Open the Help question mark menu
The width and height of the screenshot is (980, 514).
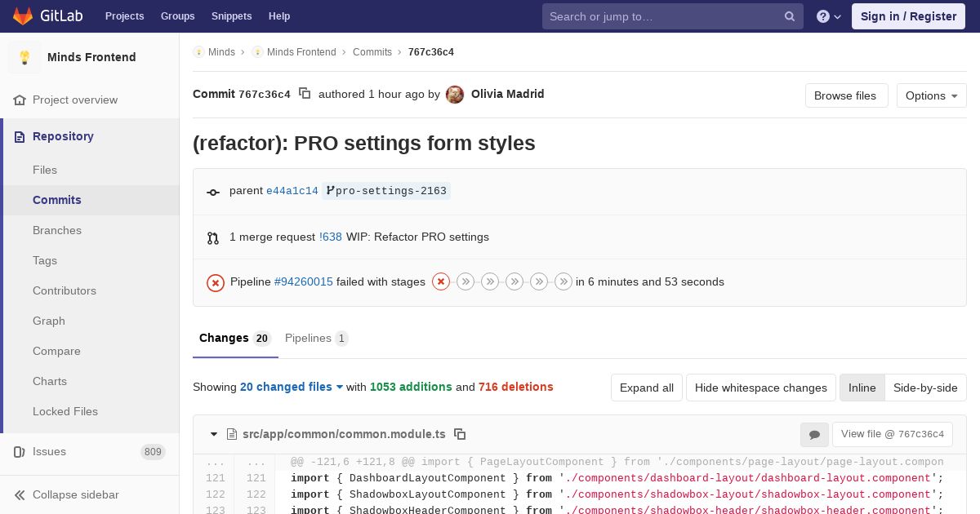[828, 16]
